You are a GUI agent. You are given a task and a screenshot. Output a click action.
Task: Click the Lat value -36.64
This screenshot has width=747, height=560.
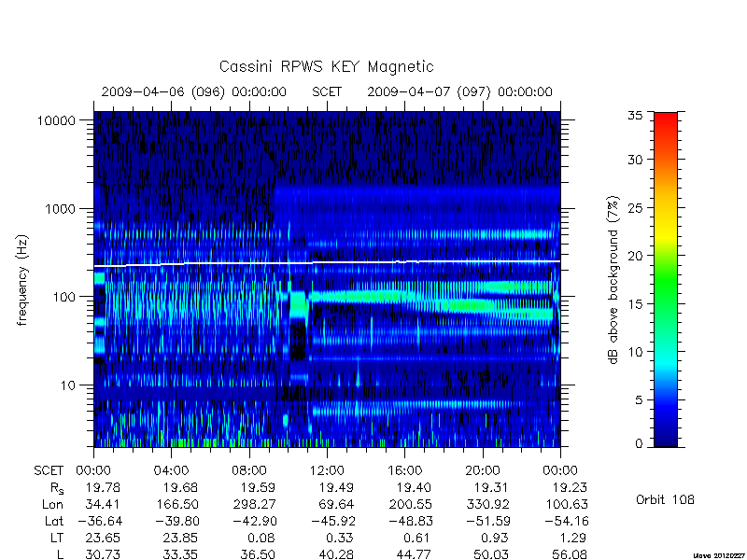[100, 522]
